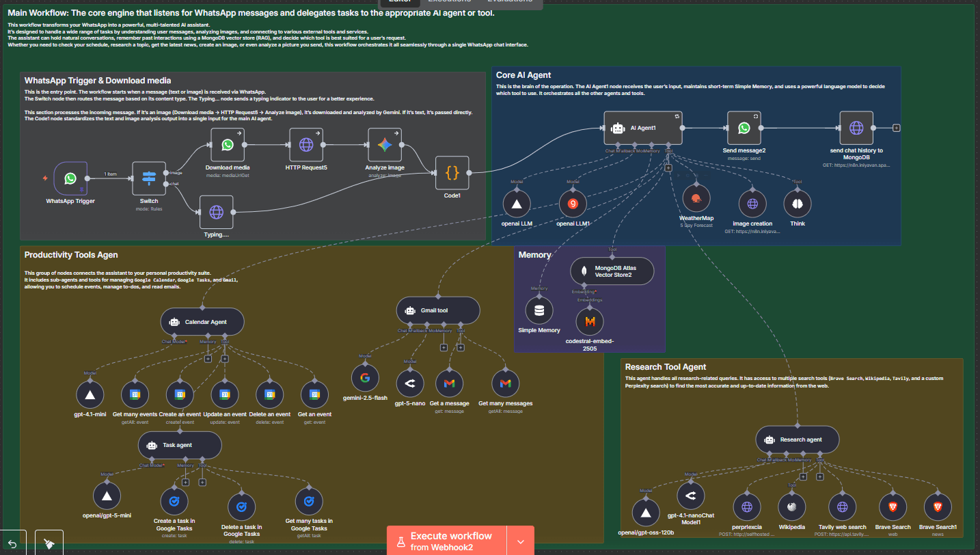Viewport: 980px width, 555px height.
Task: Click plus connector under AI Agent1 Tool
Action: click(x=668, y=167)
